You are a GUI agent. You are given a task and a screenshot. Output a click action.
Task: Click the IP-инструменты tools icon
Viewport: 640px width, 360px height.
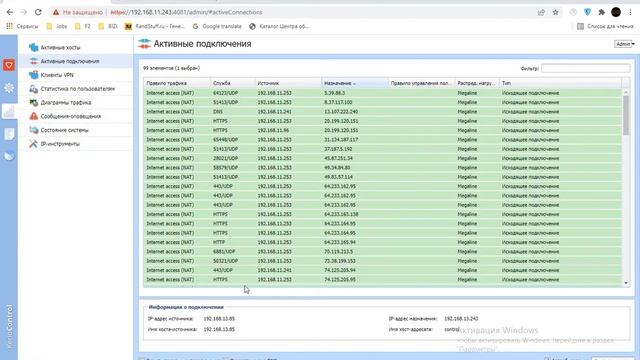click(33, 144)
